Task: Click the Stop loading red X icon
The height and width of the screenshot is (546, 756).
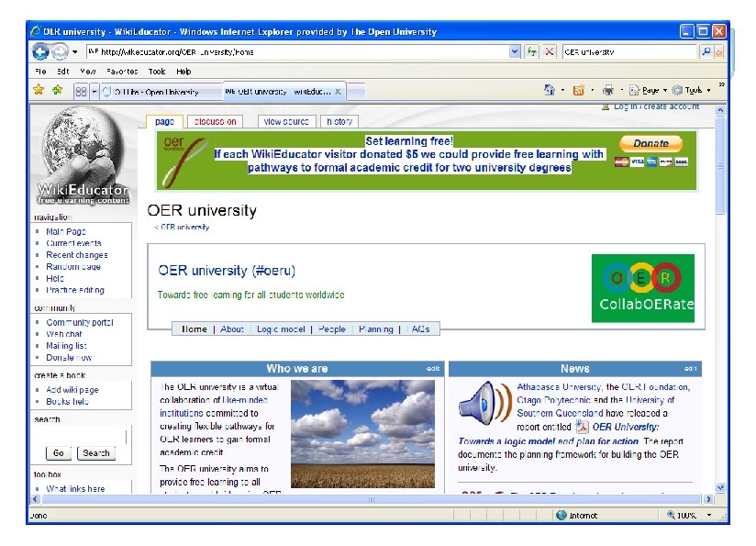Action: [550, 51]
